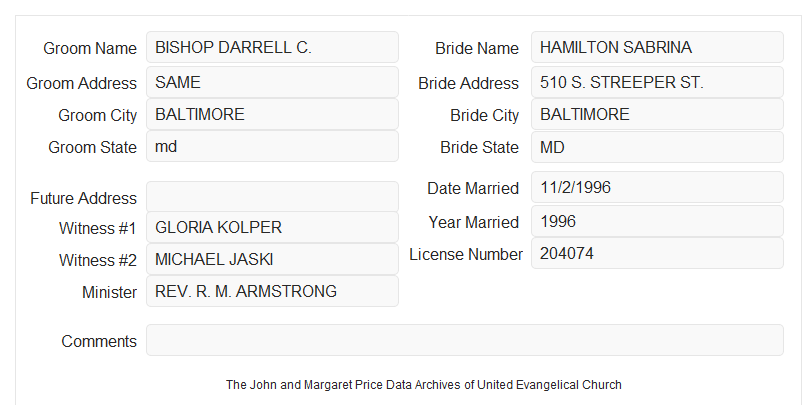The height and width of the screenshot is (405, 805).
Task: Click the Bride State field
Action: coord(657,147)
